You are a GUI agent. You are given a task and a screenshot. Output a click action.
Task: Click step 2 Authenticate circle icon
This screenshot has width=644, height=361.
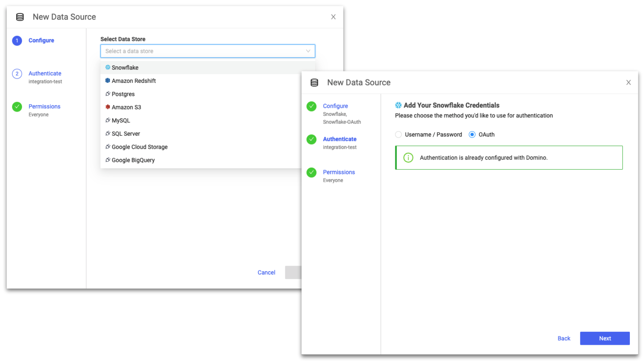(17, 74)
